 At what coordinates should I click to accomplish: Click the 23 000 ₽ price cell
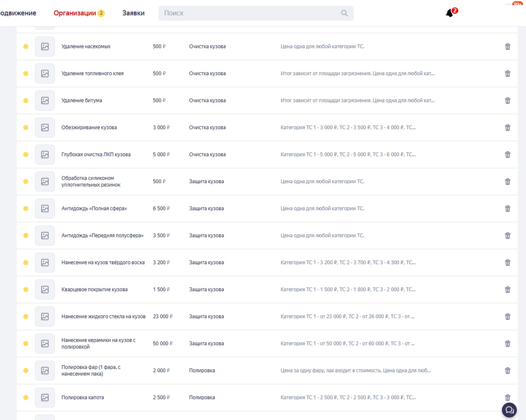tap(163, 317)
